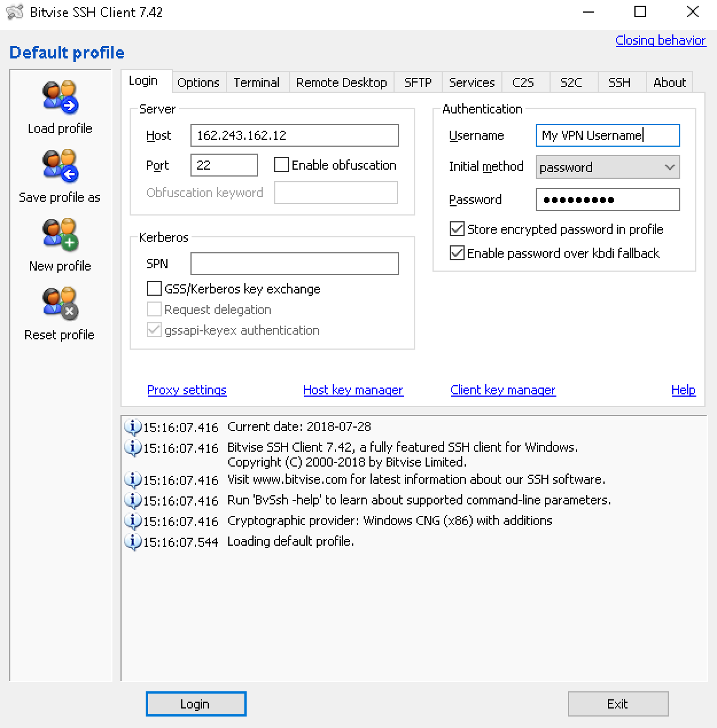
Task: Open Save profile as icon
Action: tap(60, 166)
